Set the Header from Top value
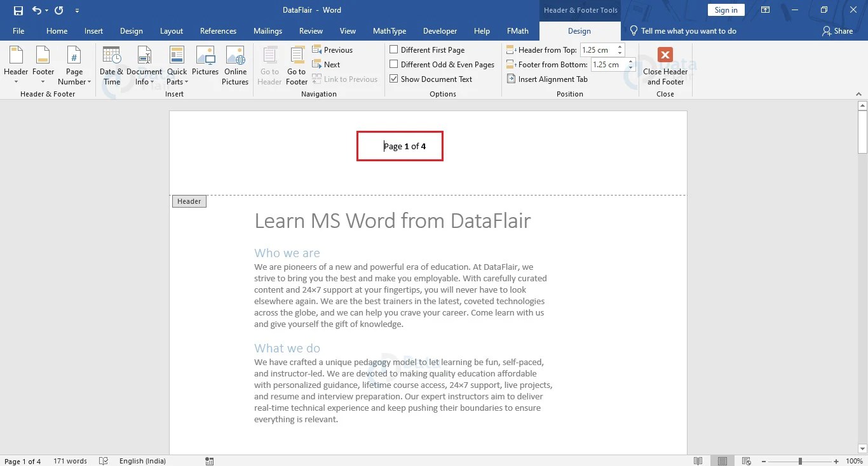 coord(598,50)
